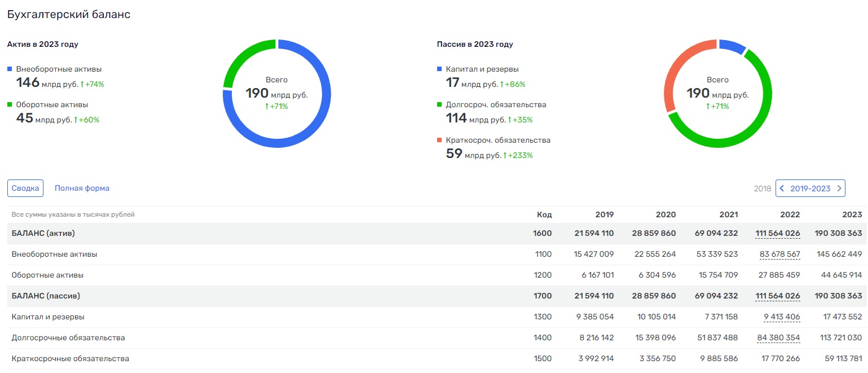The width and height of the screenshot is (868, 373).
Task: Click the next period arrow in year selector
Action: pos(839,188)
